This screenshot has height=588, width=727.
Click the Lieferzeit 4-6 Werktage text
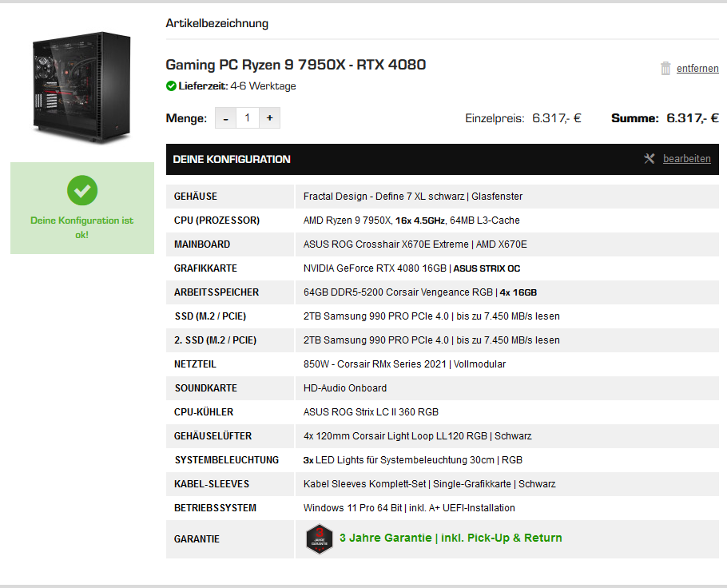[237, 86]
